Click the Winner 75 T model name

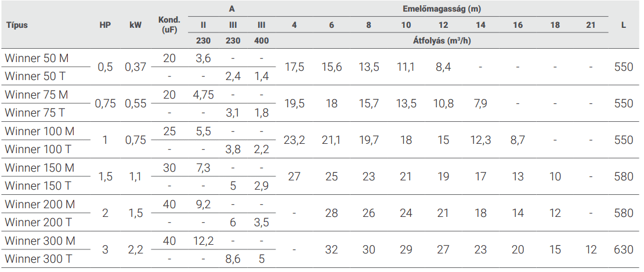pyautogui.click(x=36, y=113)
